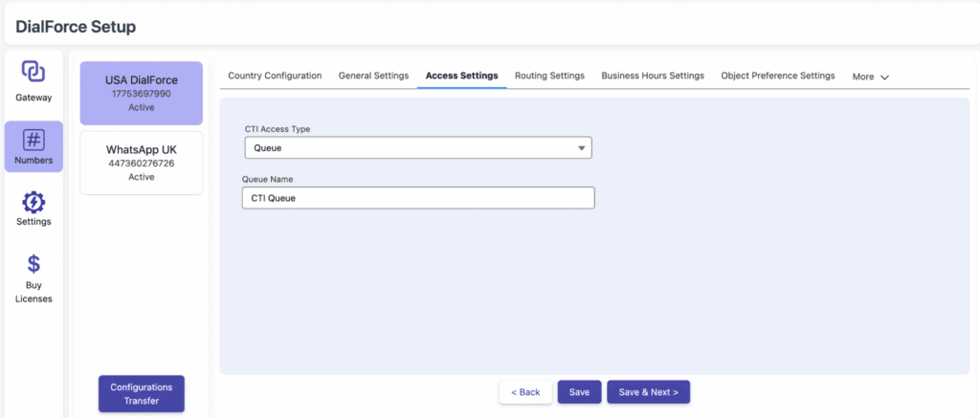Open the Gateway section icon

[33, 72]
